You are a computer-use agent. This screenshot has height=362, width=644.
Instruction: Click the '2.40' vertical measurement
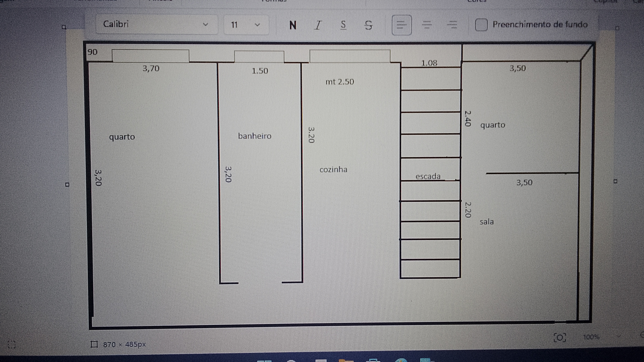pyautogui.click(x=468, y=118)
